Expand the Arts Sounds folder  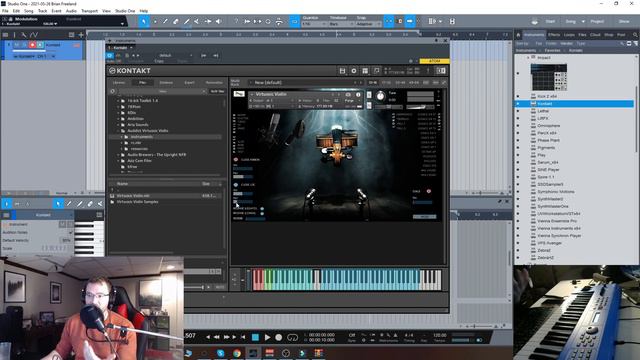click(x=119, y=124)
